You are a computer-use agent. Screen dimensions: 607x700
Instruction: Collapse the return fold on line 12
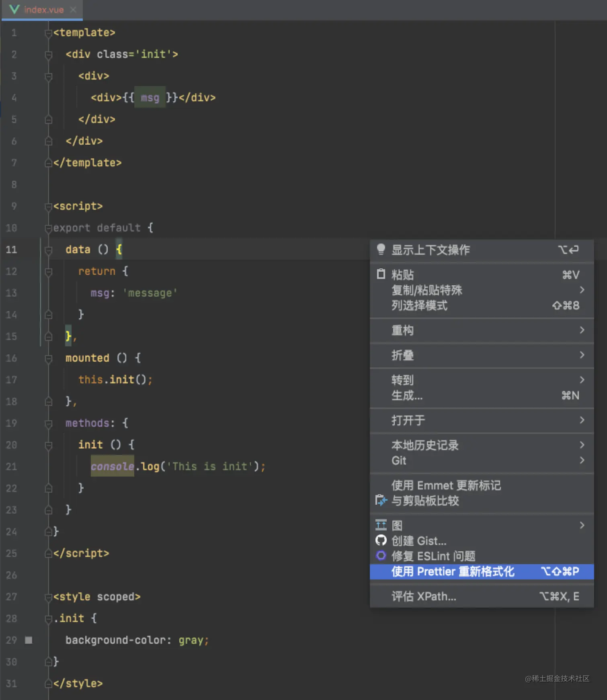[49, 272]
